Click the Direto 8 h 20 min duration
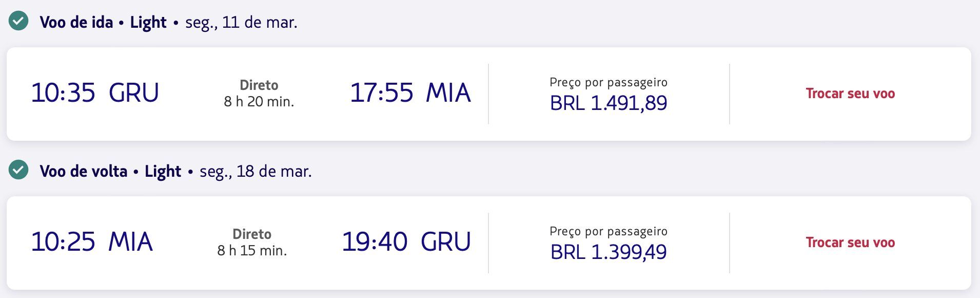980x298 pixels. (x=259, y=94)
